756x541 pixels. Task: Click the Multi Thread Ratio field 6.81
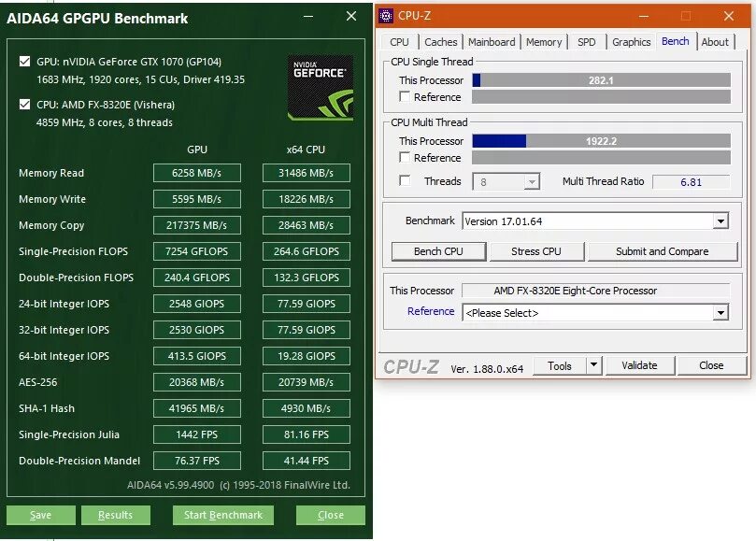click(x=691, y=182)
